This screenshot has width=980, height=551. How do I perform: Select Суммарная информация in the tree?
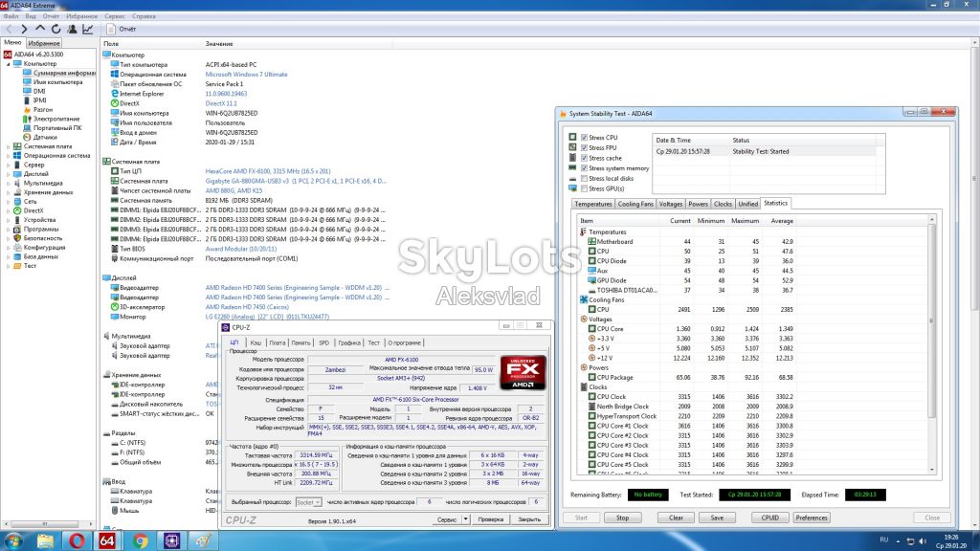point(63,73)
